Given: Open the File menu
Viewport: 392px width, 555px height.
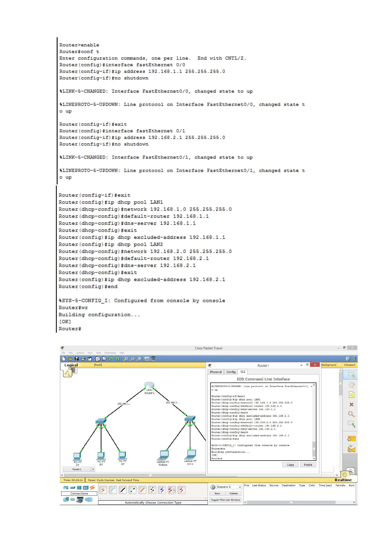Looking at the screenshot, I should coord(64,353).
